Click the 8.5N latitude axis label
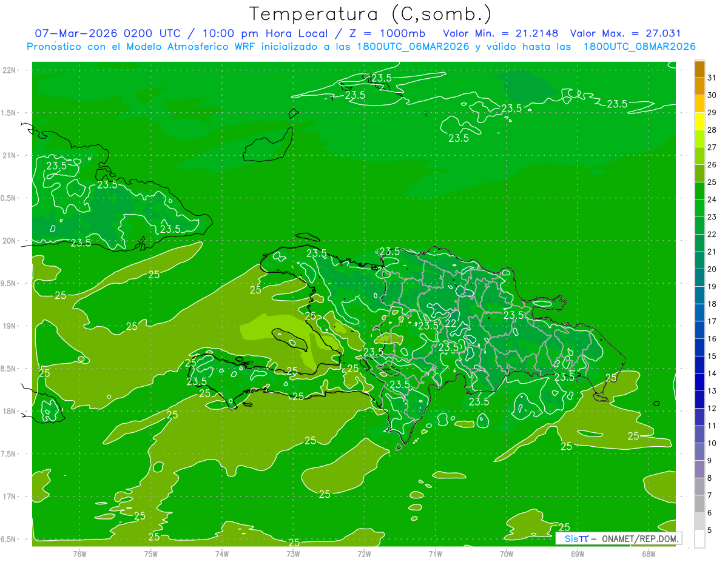The width and height of the screenshot is (728, 562). click(10, 369)
